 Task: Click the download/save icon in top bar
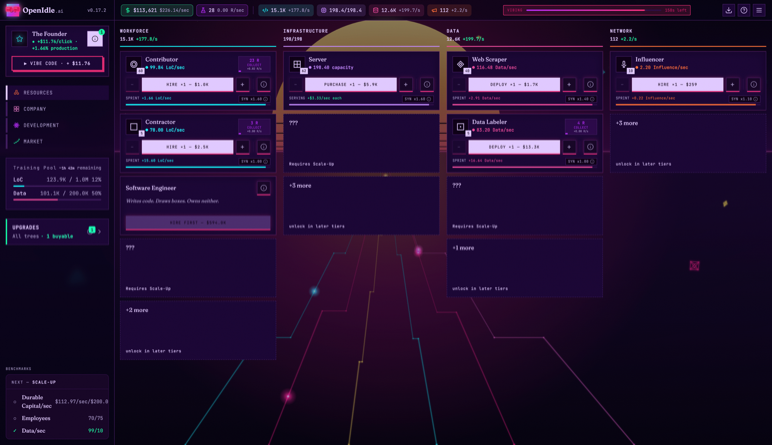click(x=729, y=10)
